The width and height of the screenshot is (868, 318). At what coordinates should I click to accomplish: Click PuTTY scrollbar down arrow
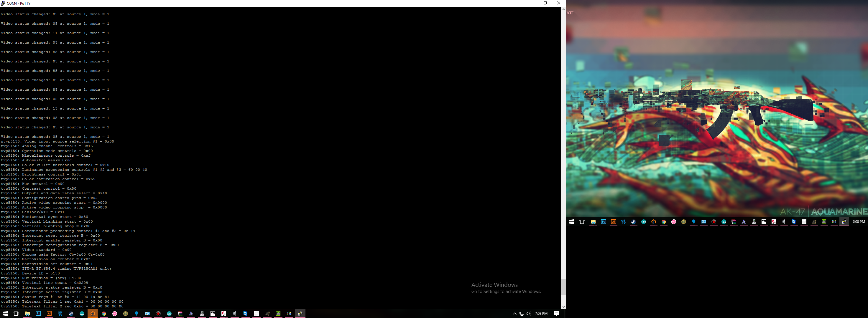(563, 307)
